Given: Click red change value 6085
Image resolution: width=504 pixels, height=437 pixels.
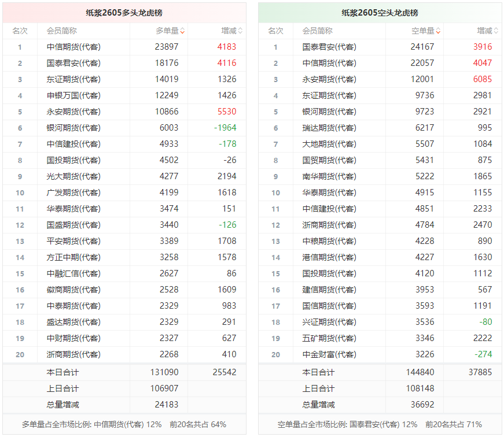Looking at the screenshot, I should 483,79.
